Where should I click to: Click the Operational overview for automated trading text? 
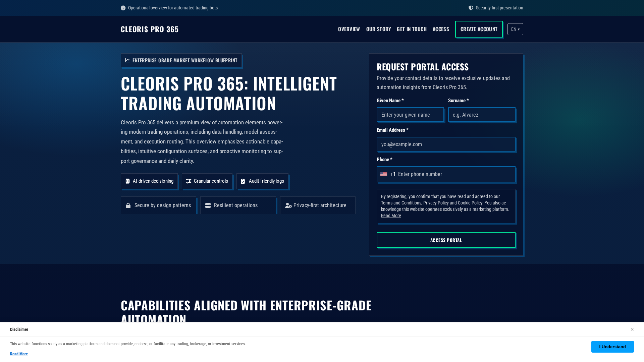pos(173,8)
